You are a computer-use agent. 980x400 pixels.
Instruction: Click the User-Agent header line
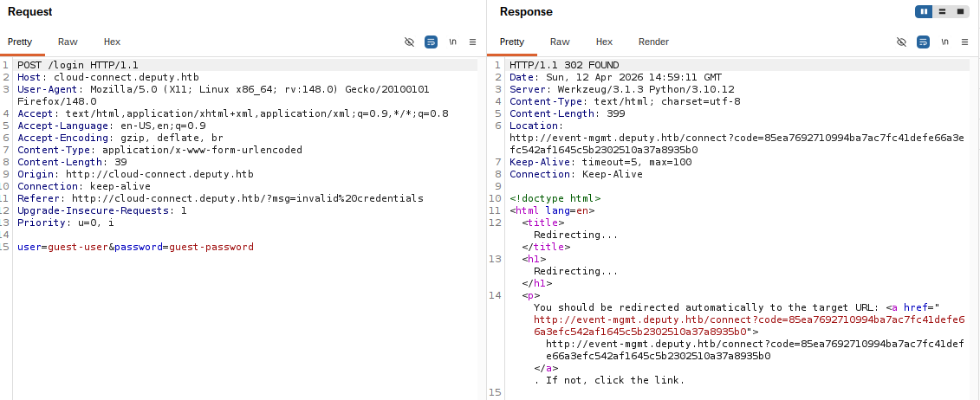pos(224,95)
